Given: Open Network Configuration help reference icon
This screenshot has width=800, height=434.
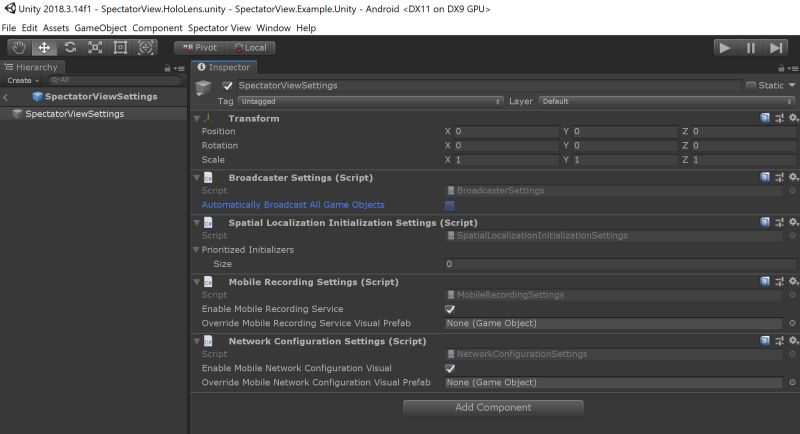Looking at the screenshot, I should coord(765,341).
